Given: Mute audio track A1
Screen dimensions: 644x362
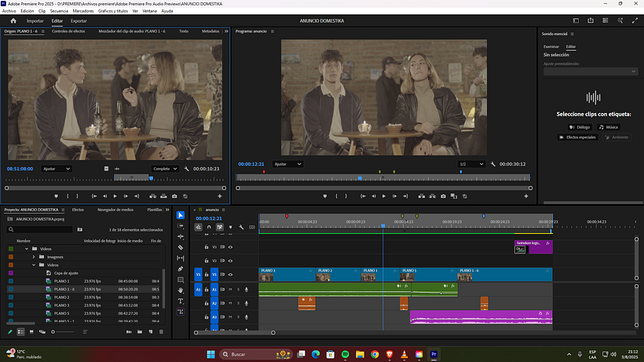Looking at the screenshot, I should [x=230, y=289].
